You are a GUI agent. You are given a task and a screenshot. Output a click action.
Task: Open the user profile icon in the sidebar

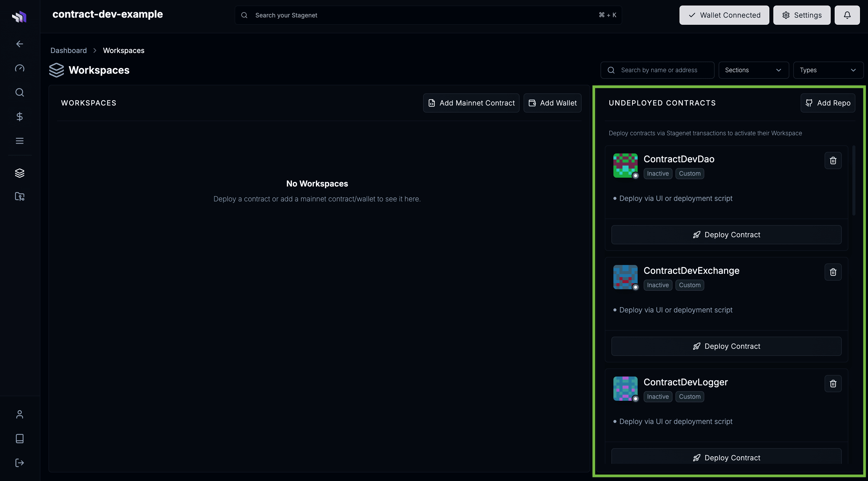coord(19,414)
